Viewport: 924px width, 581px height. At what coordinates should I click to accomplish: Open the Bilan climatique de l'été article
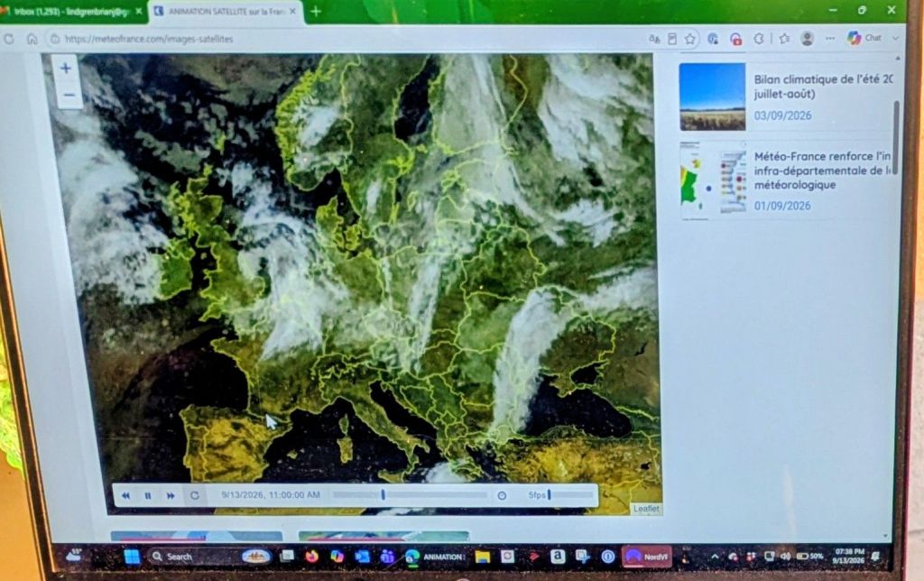click(823, 87)
